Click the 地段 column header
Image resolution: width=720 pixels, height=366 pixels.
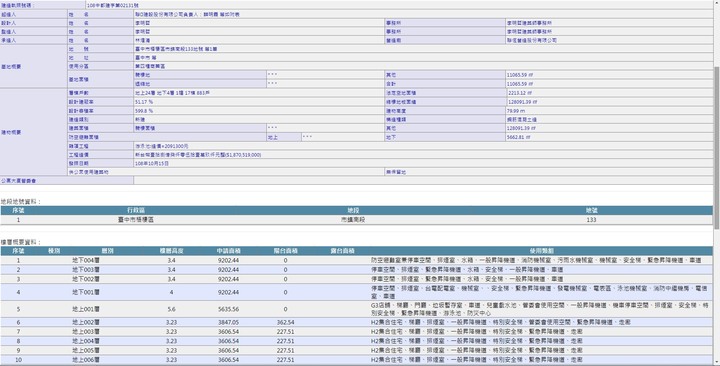click(x=353, y=210)
